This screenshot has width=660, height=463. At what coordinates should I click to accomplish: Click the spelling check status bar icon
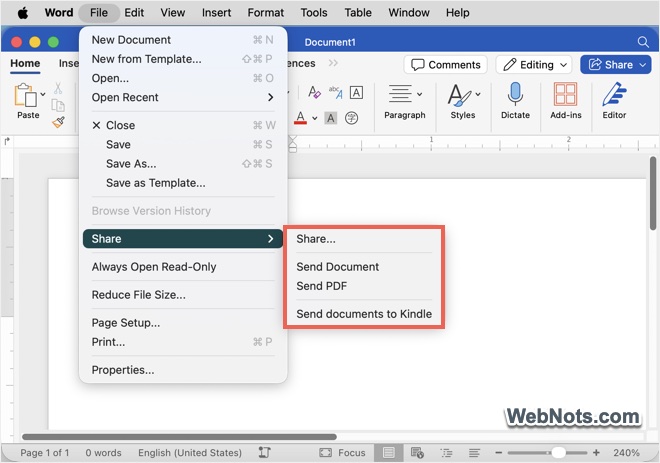(x=264, y=452)
